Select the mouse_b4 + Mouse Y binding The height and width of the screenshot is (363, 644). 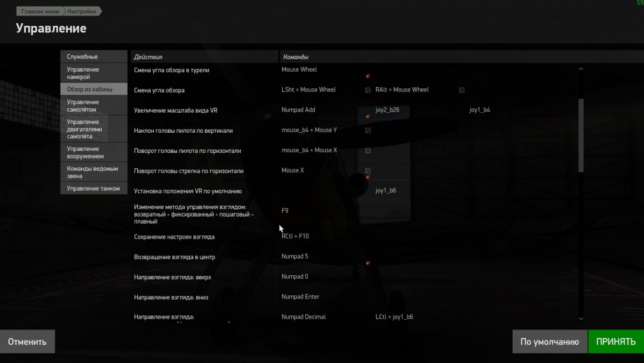309,130
